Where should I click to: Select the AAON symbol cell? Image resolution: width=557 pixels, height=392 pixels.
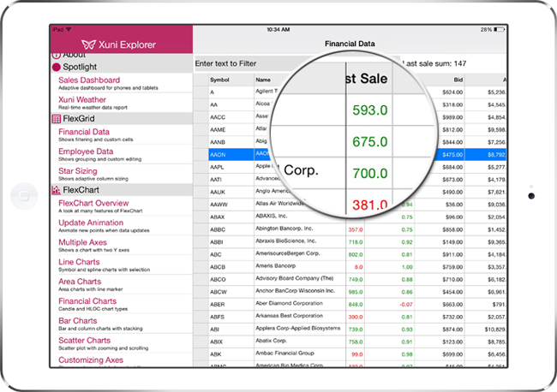tap(231, 155)
